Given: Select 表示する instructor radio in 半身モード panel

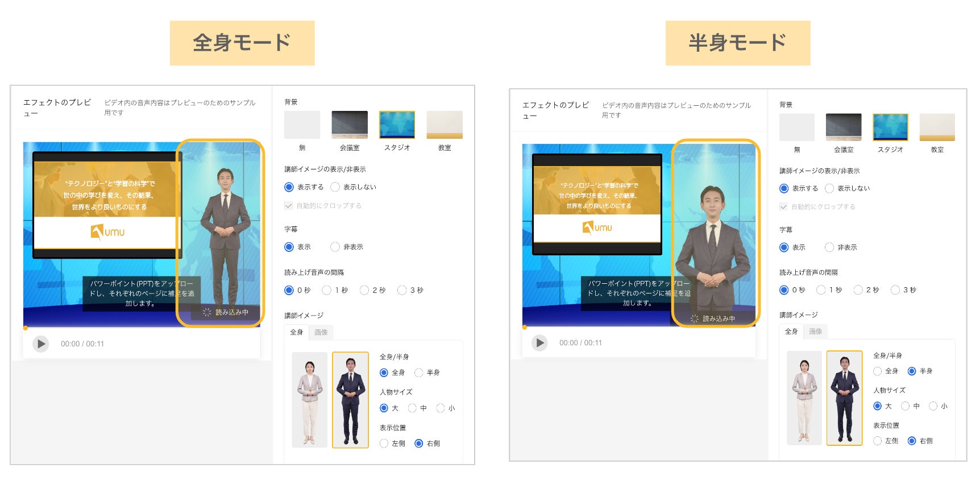Looking at the screenshot, I should coord(784,188).
